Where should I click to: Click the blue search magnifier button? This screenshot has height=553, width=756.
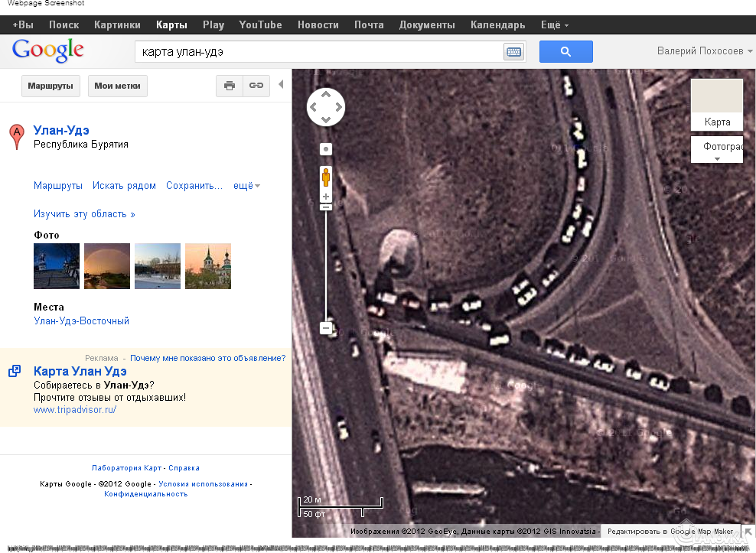coord(565,51)
